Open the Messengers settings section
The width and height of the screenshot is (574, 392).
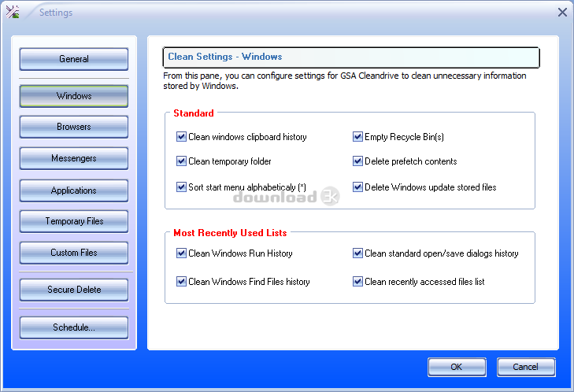click(x=74, y=158)
